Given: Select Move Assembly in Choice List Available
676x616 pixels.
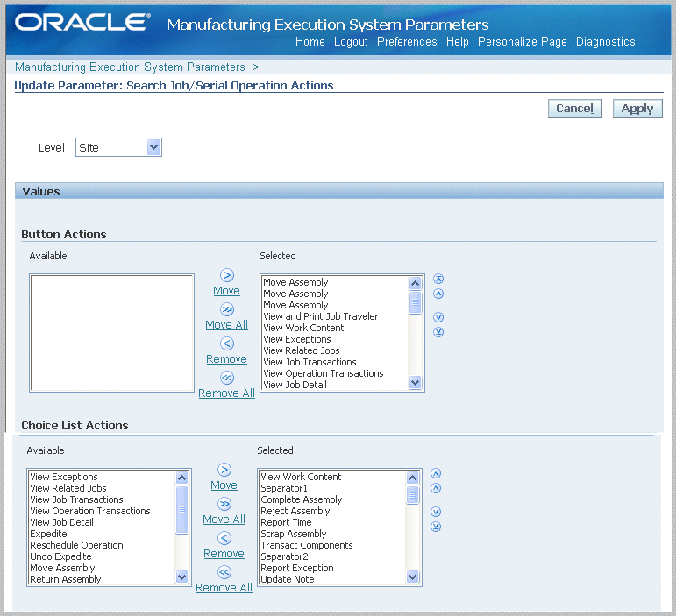Looking at the screenshot, I should coord(62,568).
